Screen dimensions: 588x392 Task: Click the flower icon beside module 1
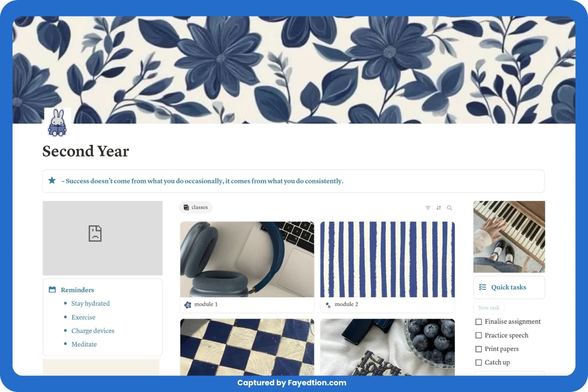point(188,305)
